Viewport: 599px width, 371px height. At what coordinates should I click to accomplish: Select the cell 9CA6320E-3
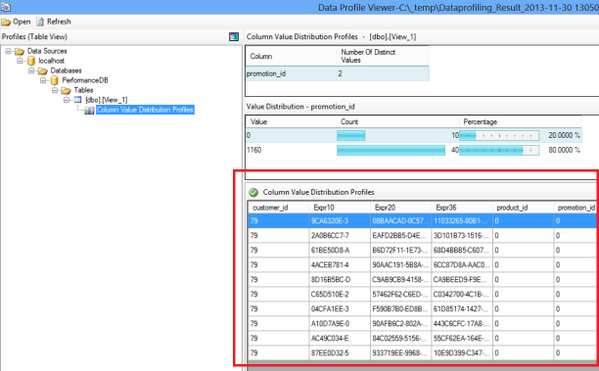pos(339,221)
